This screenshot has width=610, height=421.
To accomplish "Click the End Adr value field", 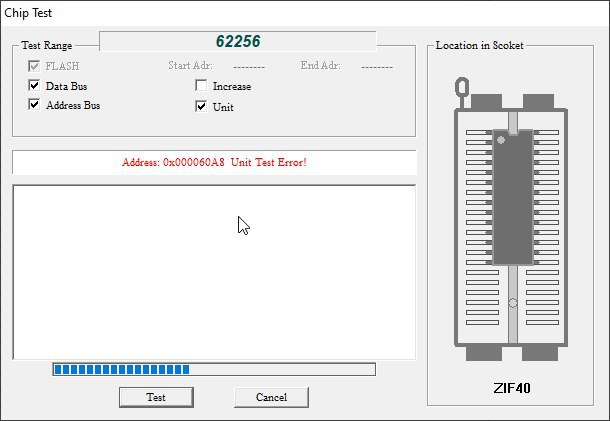I will tap(377, 67).
